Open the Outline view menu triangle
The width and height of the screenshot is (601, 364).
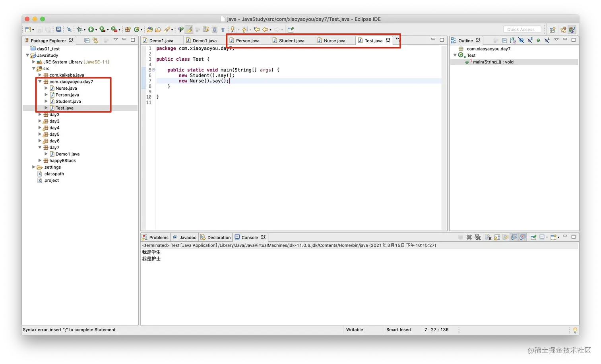click(x=556, y=39)
